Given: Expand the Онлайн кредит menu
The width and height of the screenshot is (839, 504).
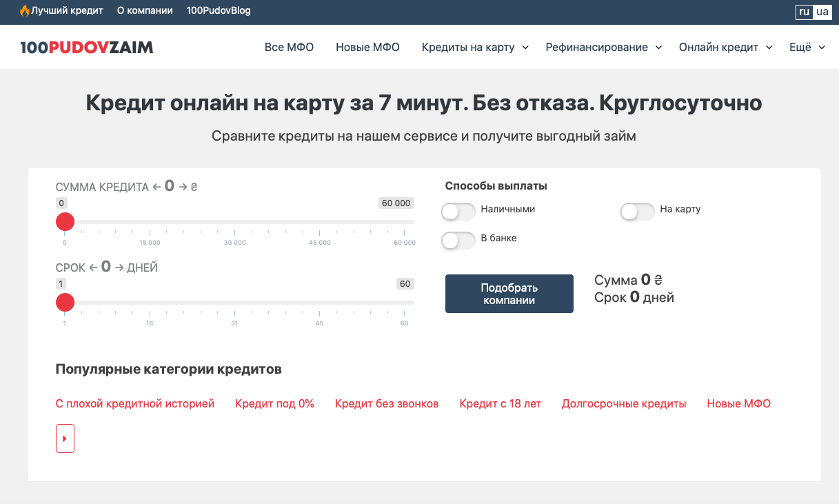Looking at the screenshot, I should 725,48.
